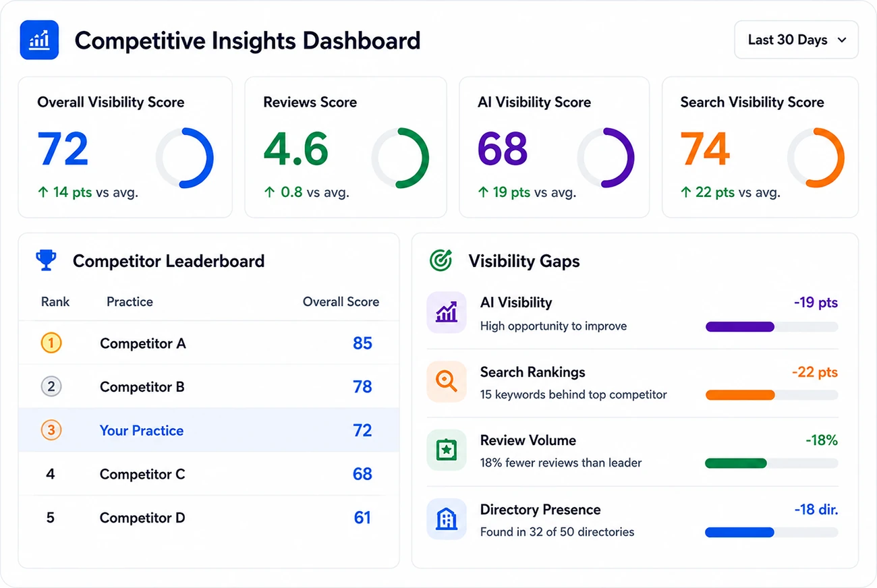This screenshot has height=588, width=877.
Task: Click the -22 pts gap value
Action: pyautogui.click(x=815, y=372)
